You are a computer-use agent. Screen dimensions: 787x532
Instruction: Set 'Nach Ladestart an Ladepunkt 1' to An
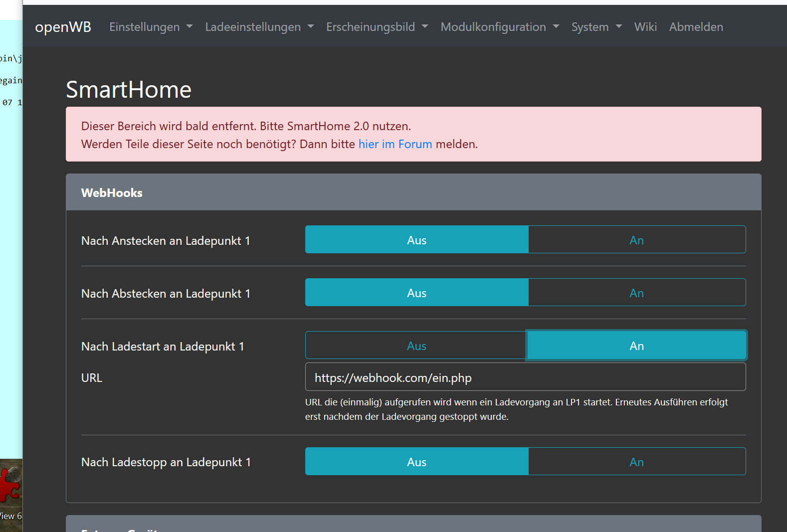pos(637,346)
